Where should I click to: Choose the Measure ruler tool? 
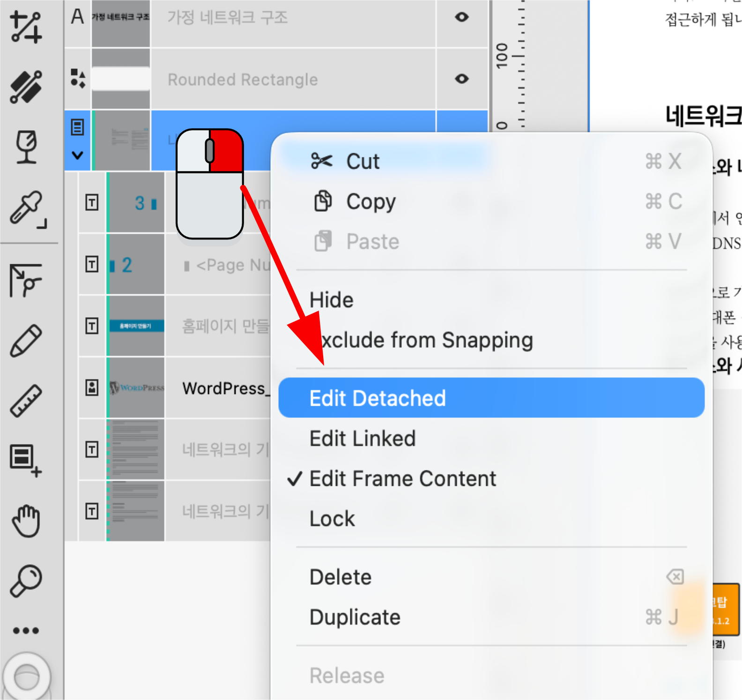point(26,401)
